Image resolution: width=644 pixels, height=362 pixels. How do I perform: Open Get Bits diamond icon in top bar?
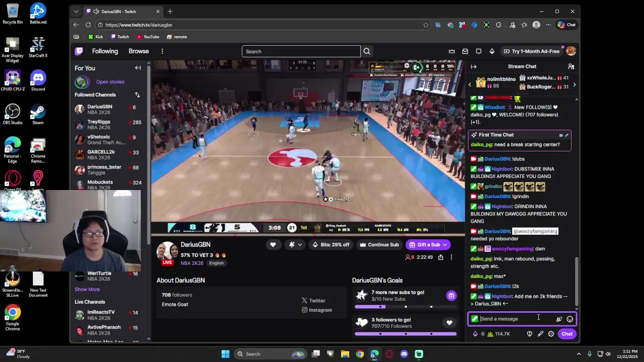pyautogui.click(x=492, y=51)
